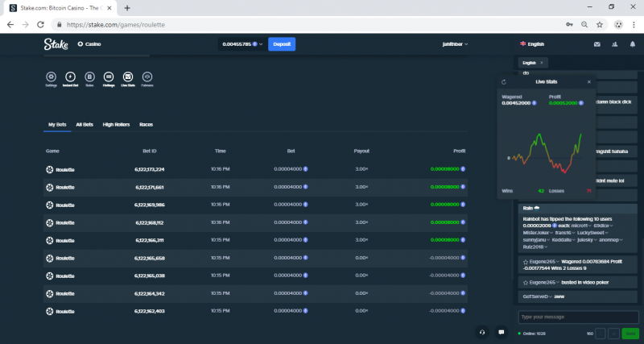Image resolution: width=644 pixels, height=344 pixels.
Task: Click Bet ID 6,122,169,986
Action: tap(150, 205)
